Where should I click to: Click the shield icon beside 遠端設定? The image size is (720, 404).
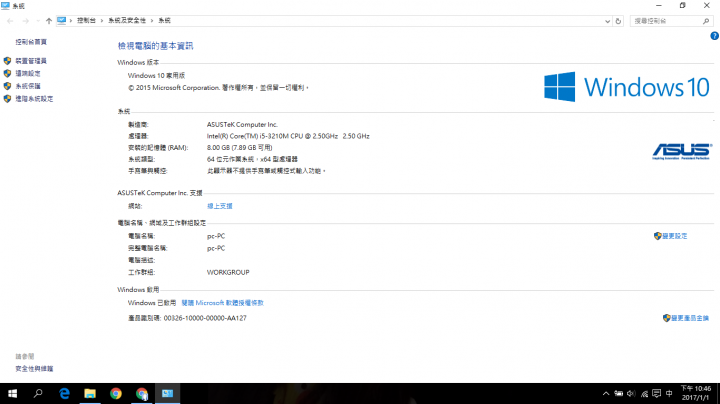pyautogui.click(x=7, y=73)
